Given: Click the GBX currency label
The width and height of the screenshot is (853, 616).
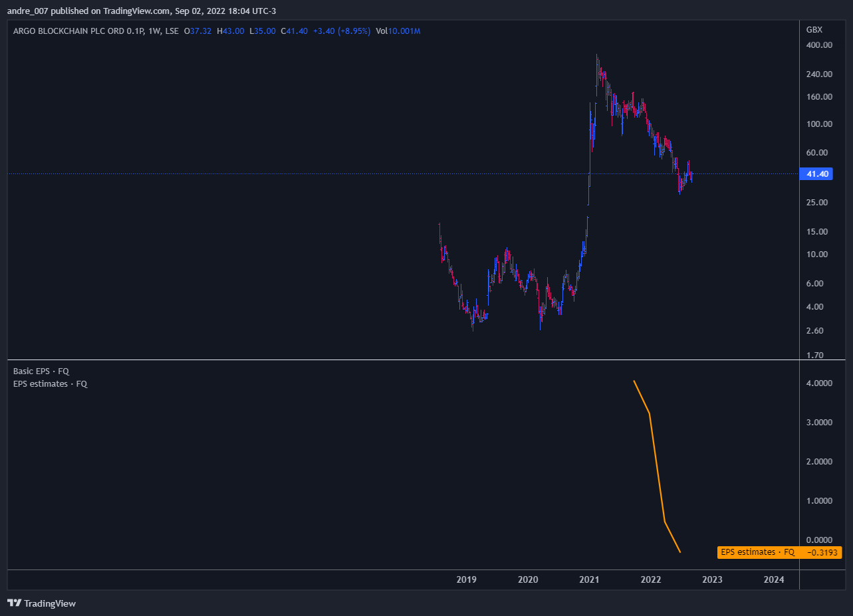Looking at the screenshot, I should pyautogui.click(x=814, y=30).
